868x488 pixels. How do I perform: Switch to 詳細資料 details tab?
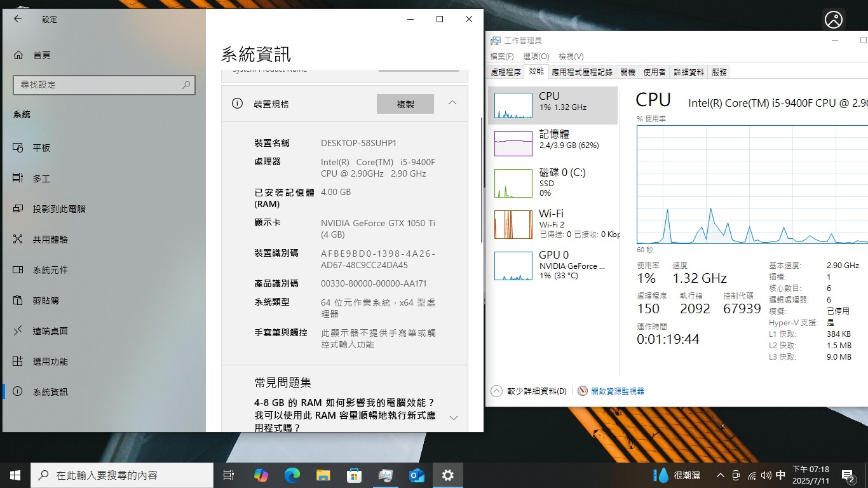[x=689, y=72]
